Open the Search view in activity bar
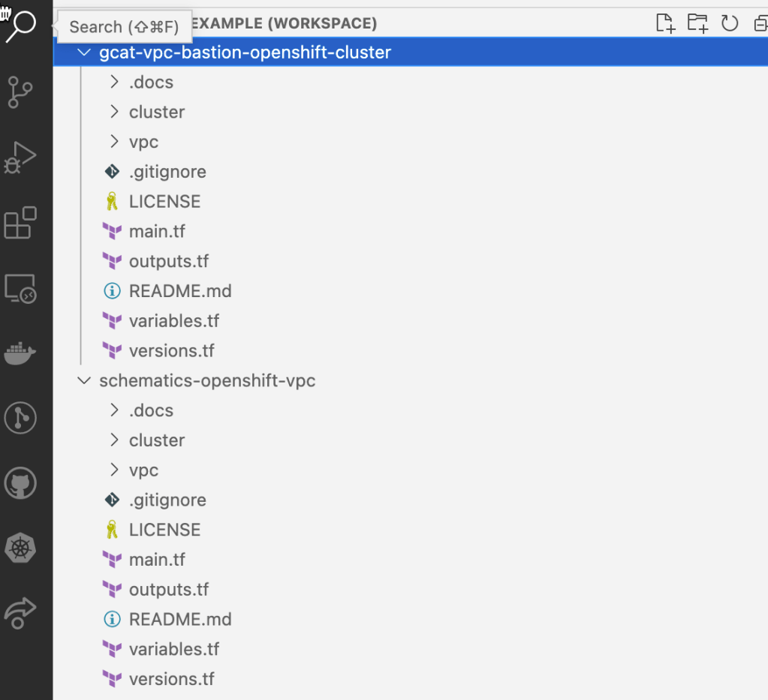 coord(21,27)
